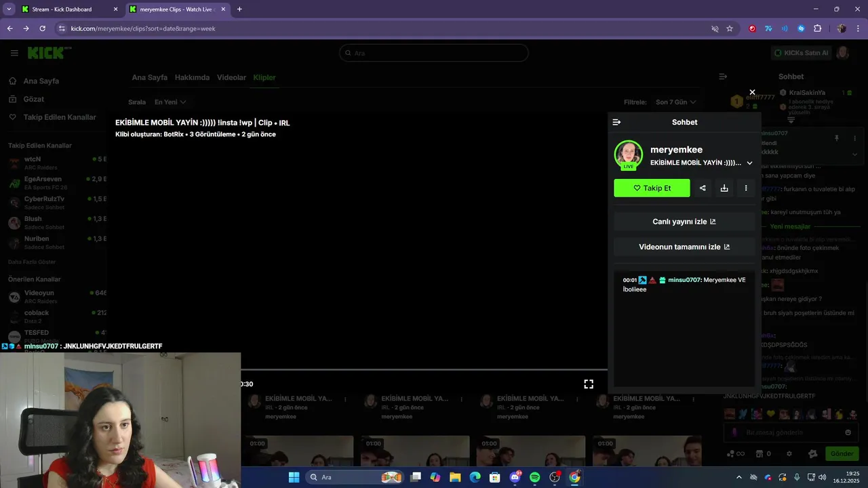
Task: Open OBS Studio from the taskbar
Action: [555, 477]
